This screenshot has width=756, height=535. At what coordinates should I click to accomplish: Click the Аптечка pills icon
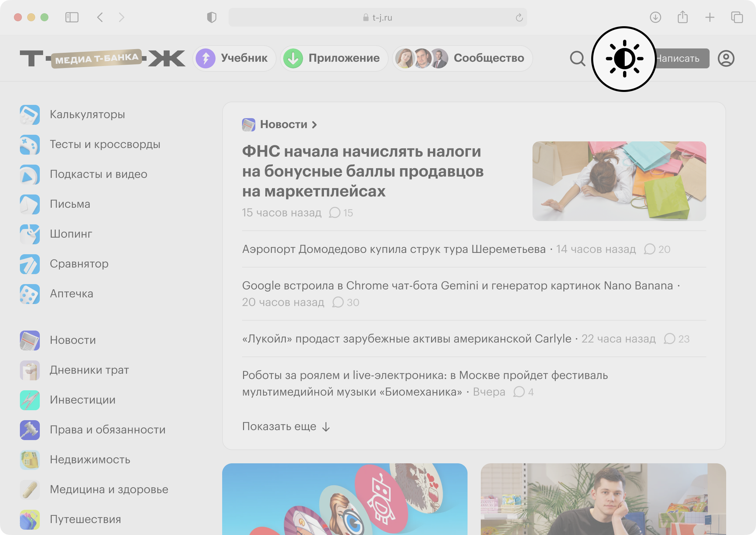30,294
